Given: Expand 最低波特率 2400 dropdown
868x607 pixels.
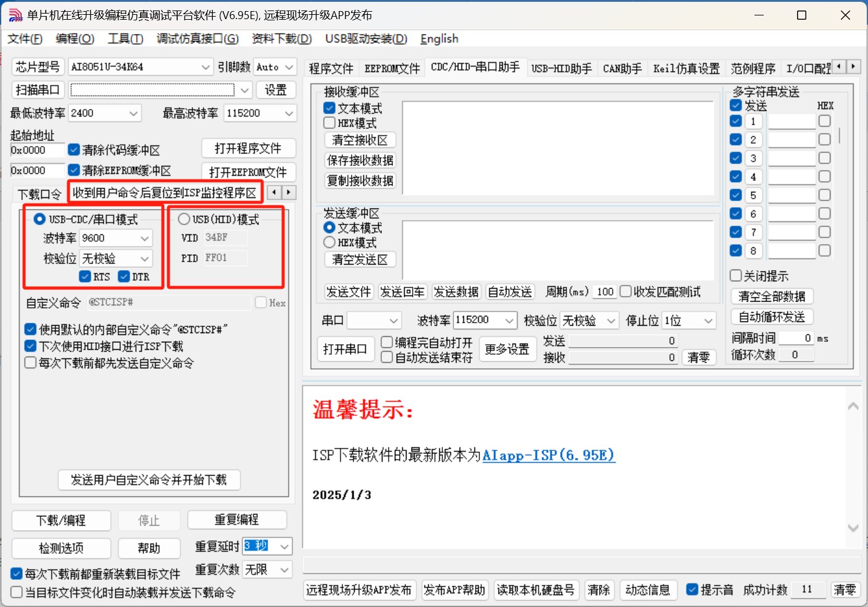Looking at the screenshot, I should coord(134,114).
